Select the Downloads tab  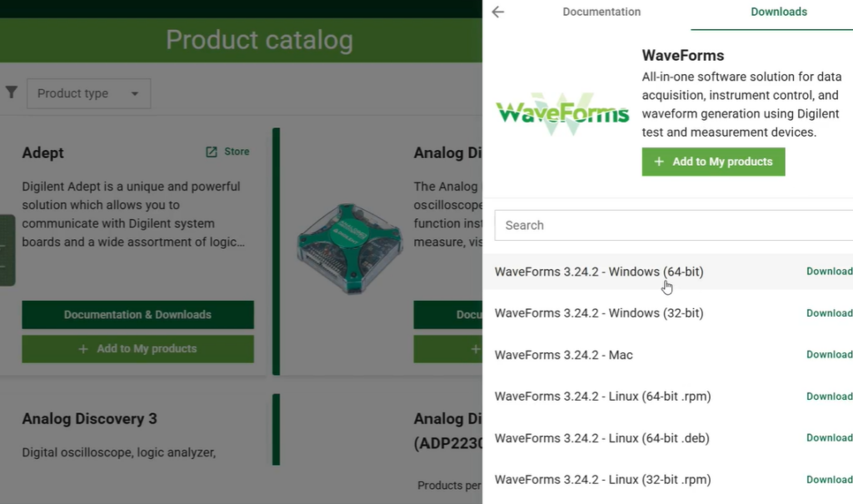778,12
